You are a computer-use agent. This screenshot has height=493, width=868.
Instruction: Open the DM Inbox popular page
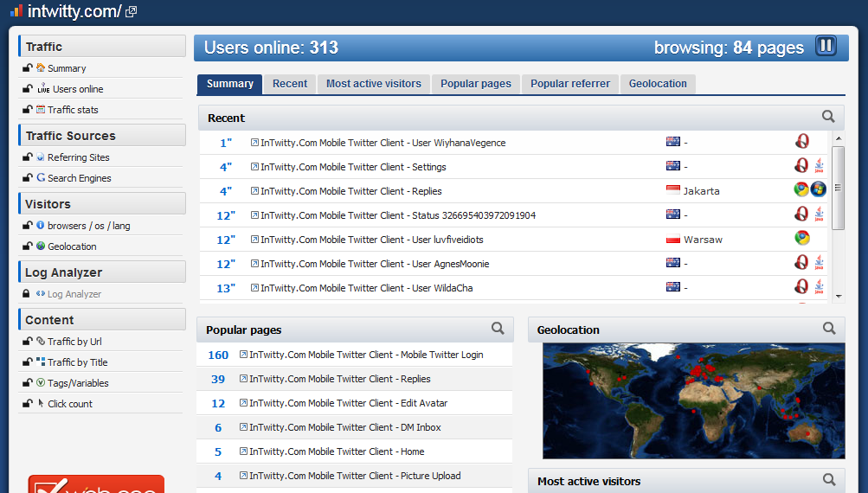pyautogui.click(x=345, y=427)
